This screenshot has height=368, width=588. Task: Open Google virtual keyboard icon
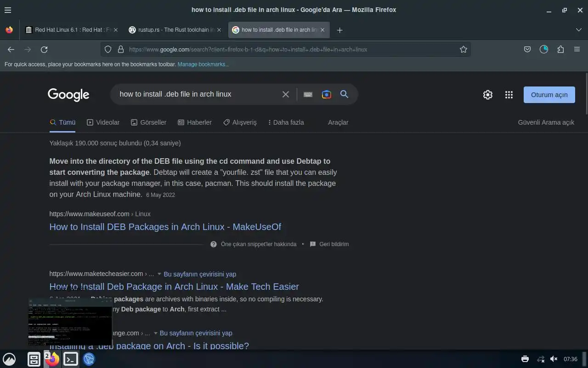click(308, 94)
